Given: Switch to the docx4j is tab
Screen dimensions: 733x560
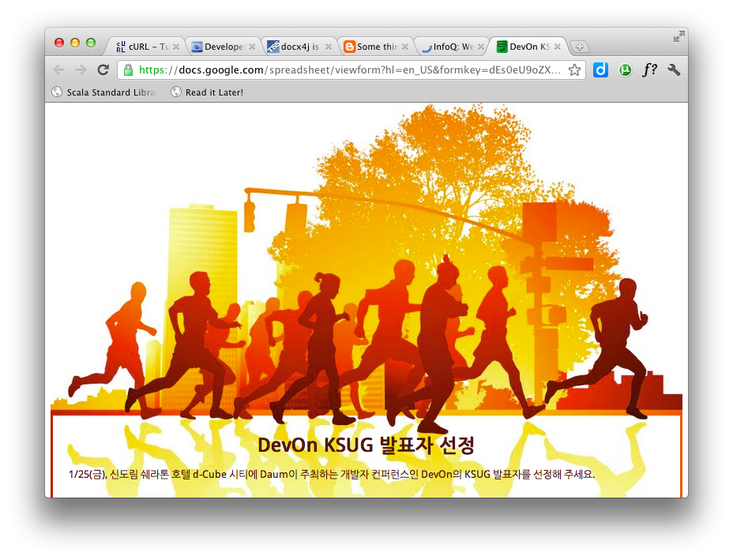Looking at the screenshot, I should [x=299, y=47].
